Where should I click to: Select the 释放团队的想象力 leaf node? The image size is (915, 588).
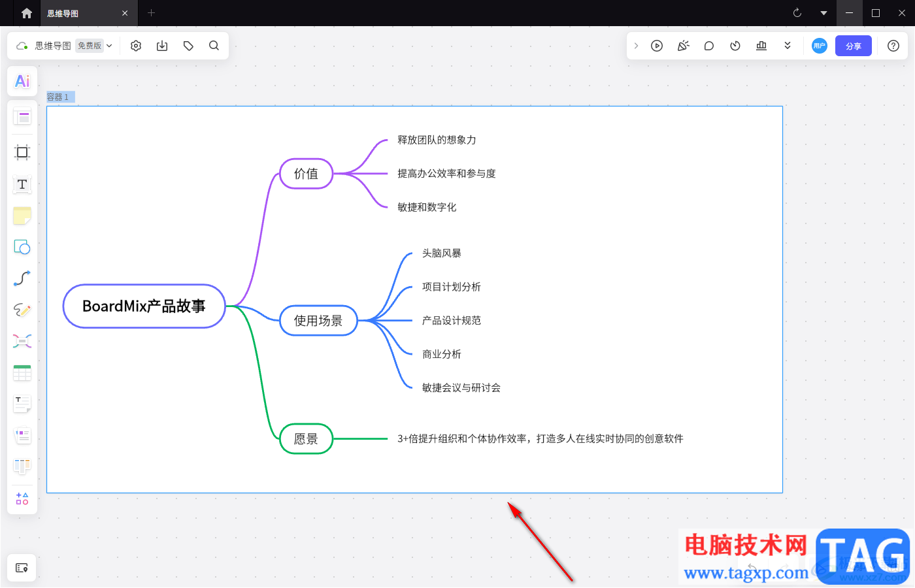(x=437, y=140)
